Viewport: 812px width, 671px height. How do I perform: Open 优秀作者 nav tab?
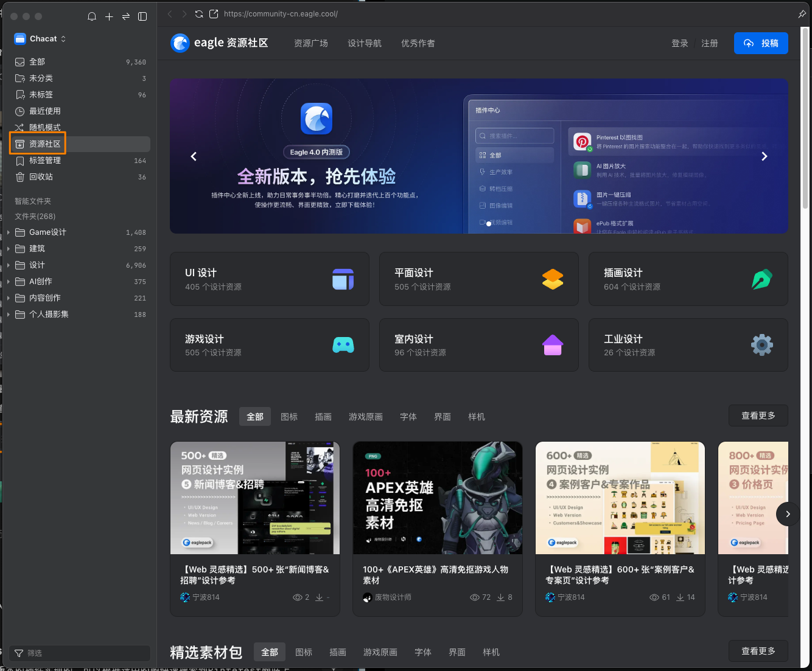coord(418,43)
